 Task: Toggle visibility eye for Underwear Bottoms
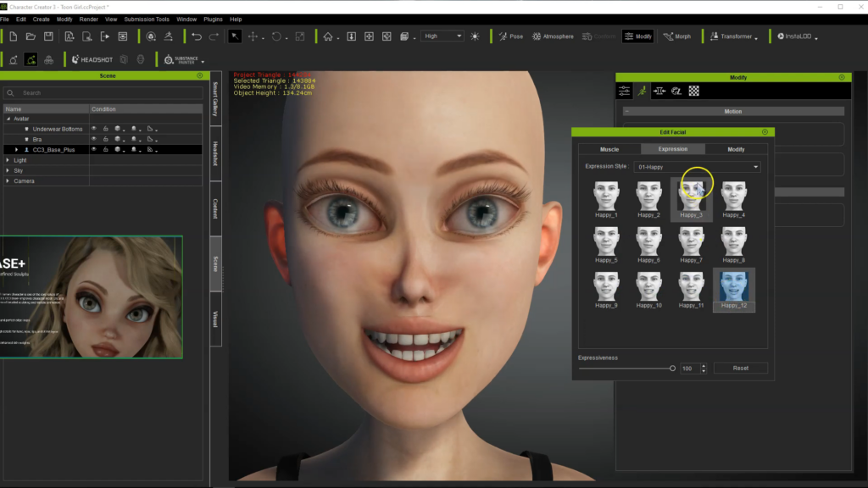pos(93,129)
